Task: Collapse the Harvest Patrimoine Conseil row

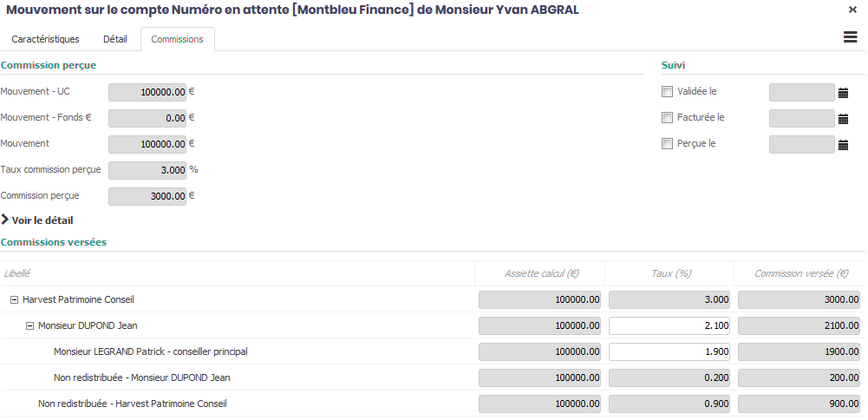Action: pos(14,300)
